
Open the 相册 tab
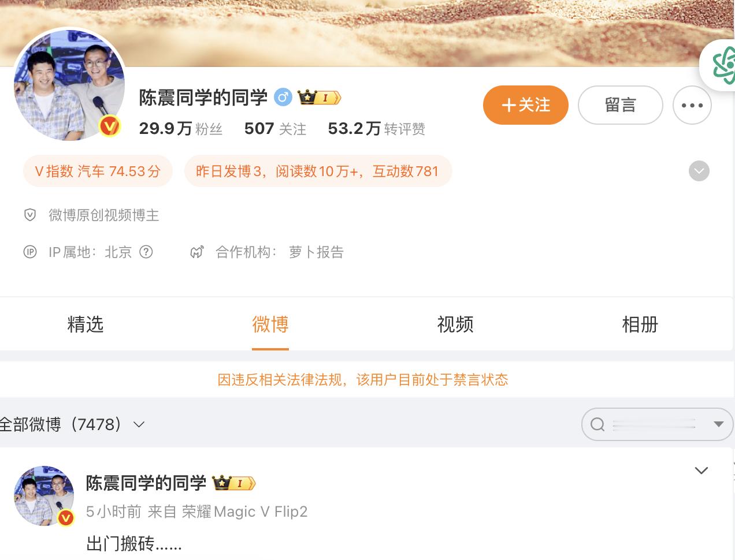click(640, 324)
